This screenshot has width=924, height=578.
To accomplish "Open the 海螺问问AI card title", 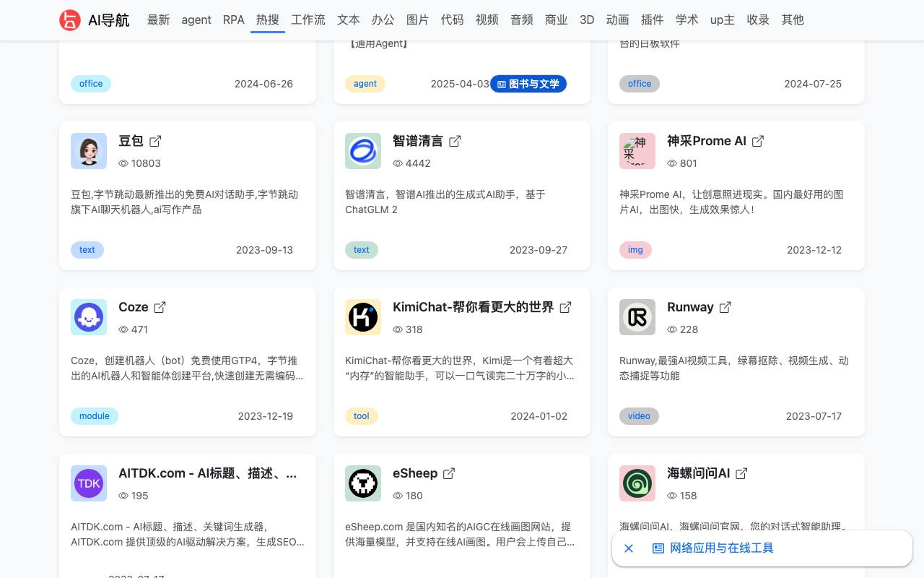I will click(699, 473).
